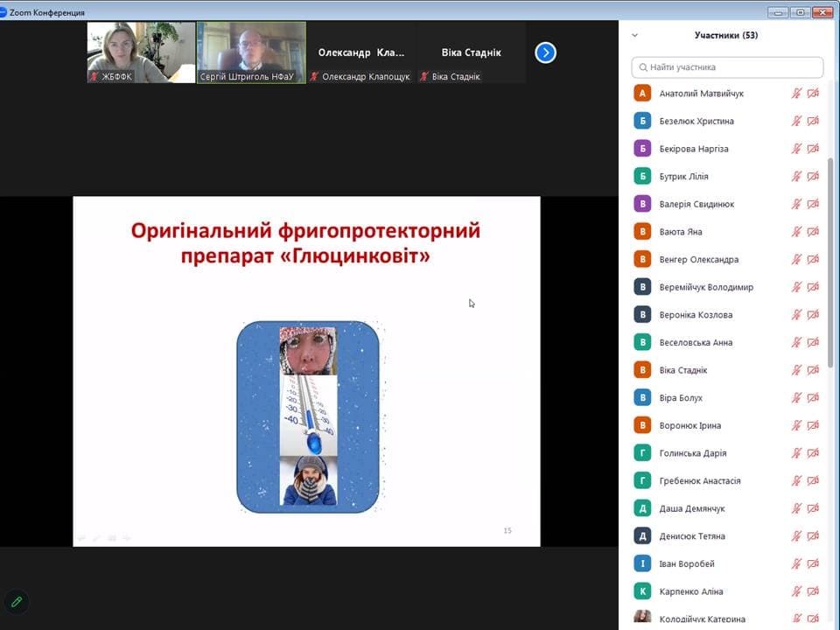Click the muted mic icon for Веремійчук Володимир
This screenshot has height=630, width=840.
[796, 287]
